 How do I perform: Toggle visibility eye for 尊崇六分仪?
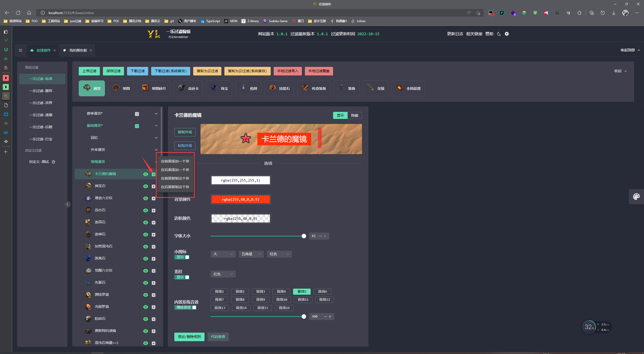pos(146,198)
